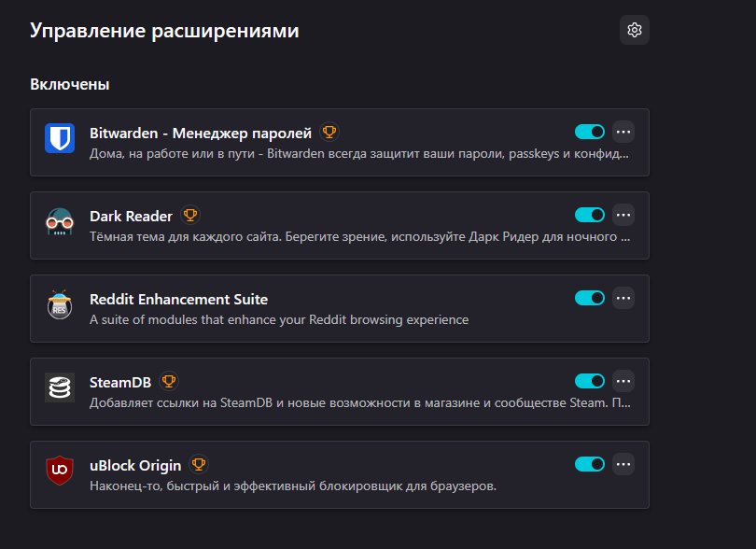Click the Reddit Enhancement Suite icon
756x549 pixels.
click(x=60, y=304)
